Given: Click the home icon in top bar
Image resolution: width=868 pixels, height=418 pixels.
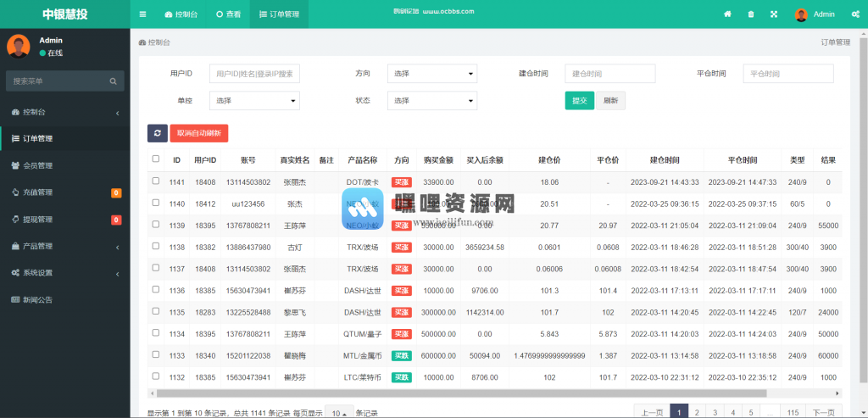Looking at the screenshot, I should click(x=727, y=14).
